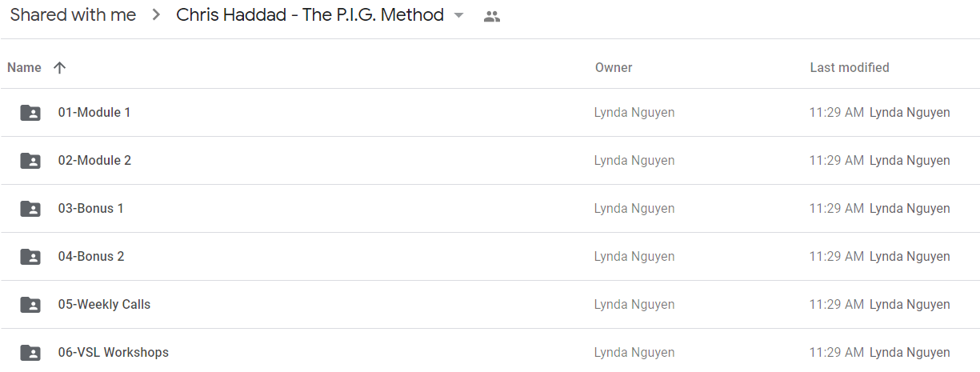Select the 06-VSL Workshops folder name
The height and width of the screenshot is (372, 980).
click(113, 353)
